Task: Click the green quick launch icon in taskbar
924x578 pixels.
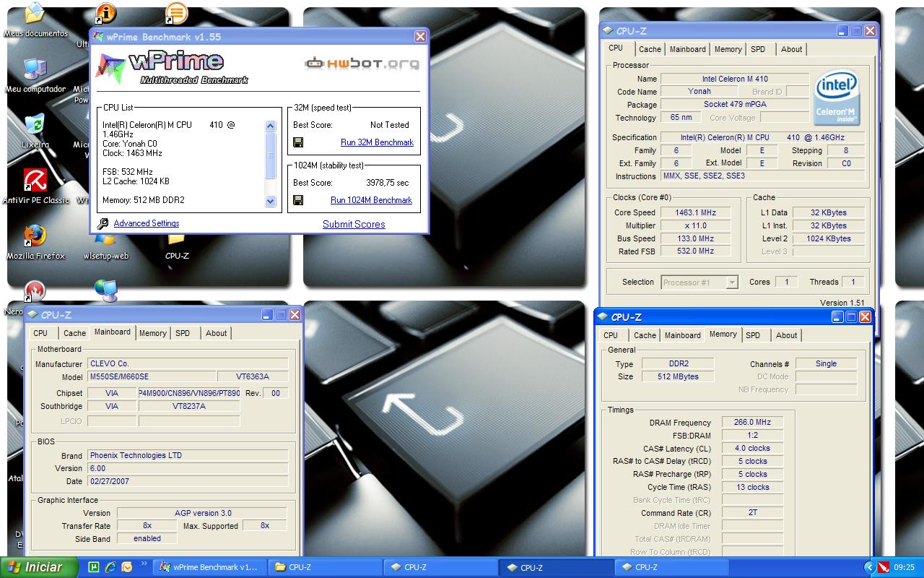Action: click(x=93, y=567)
